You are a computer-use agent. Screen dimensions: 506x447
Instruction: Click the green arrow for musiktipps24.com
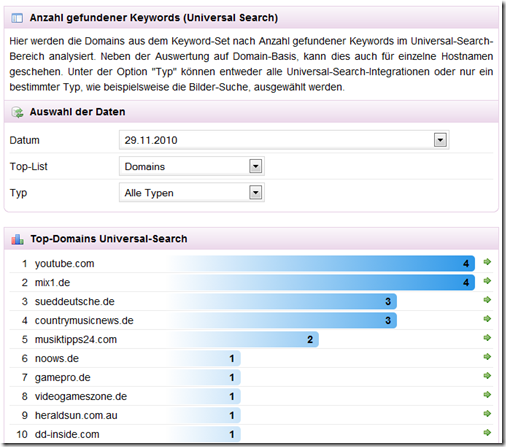pyautogui.click(x=487, y=338)
